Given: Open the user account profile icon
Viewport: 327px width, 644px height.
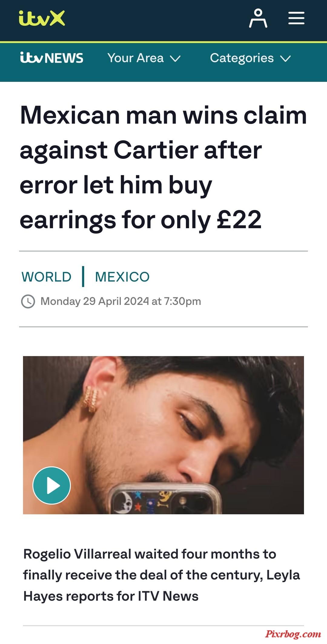Looking at the screenshot, I should click(x=258, y=18).
